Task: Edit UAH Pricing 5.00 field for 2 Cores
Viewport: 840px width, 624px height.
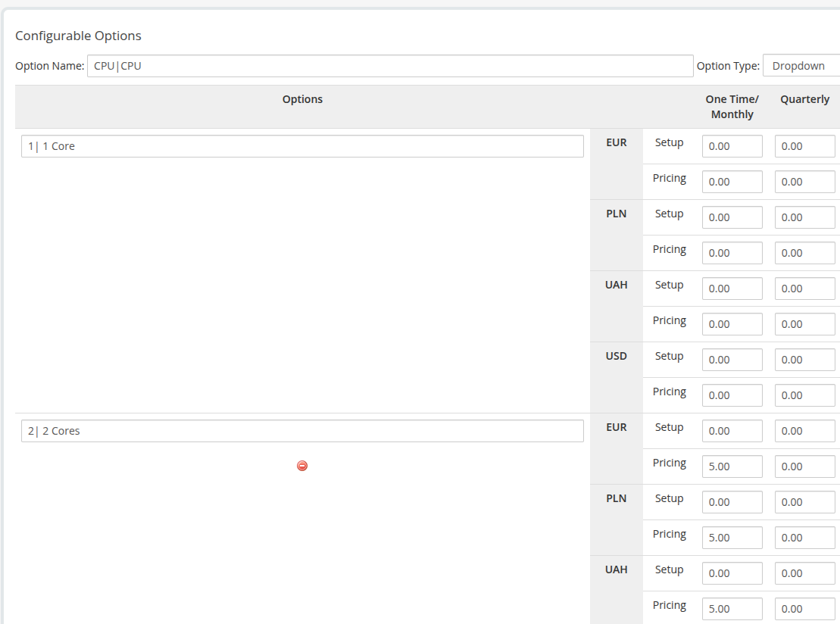Action: (x=732, y=608)
